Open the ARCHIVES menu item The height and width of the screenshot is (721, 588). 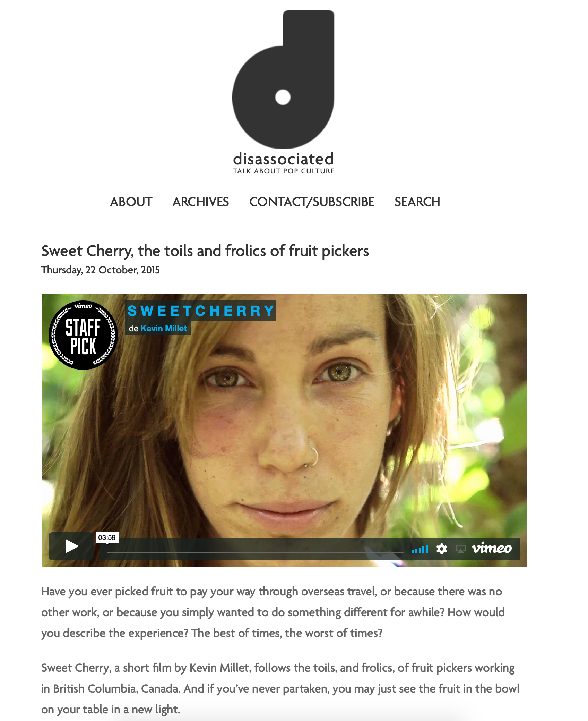coord(201,202)
